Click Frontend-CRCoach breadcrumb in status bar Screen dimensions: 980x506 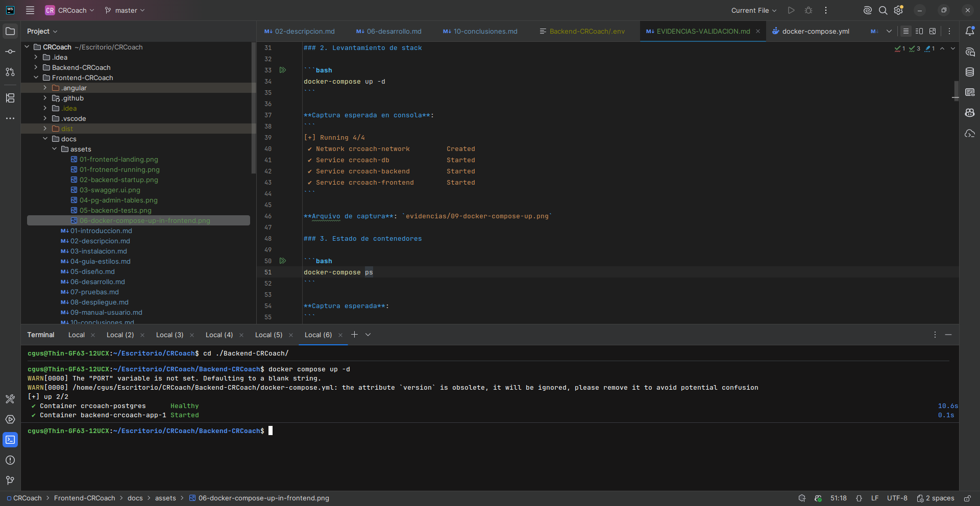pyautogui.click(x=85, y=498)
